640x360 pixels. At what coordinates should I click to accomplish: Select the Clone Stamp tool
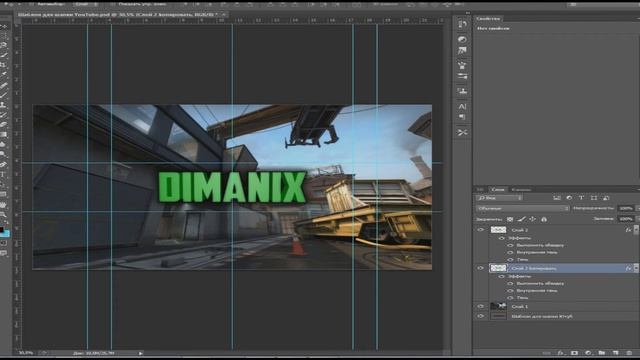pyautogui.click(x=4, y=105)
